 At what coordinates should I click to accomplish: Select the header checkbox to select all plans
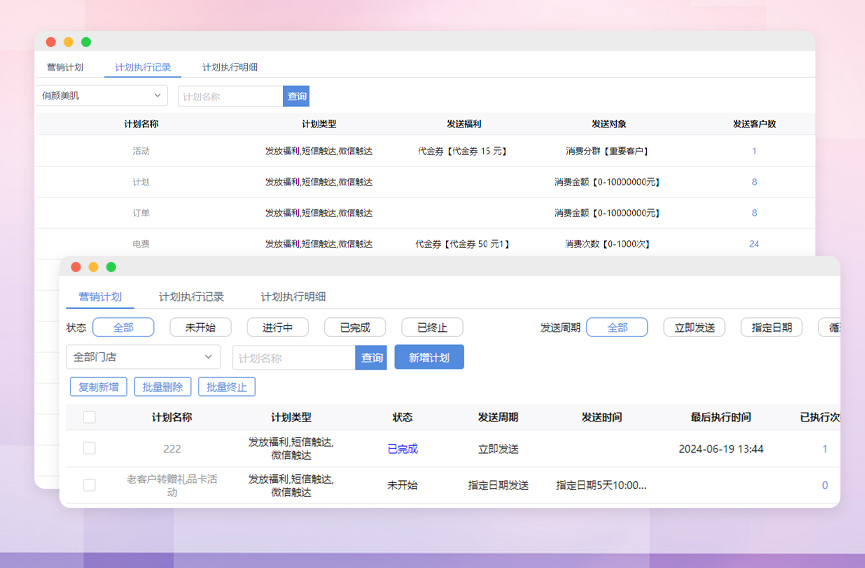(x=89, y=417)
